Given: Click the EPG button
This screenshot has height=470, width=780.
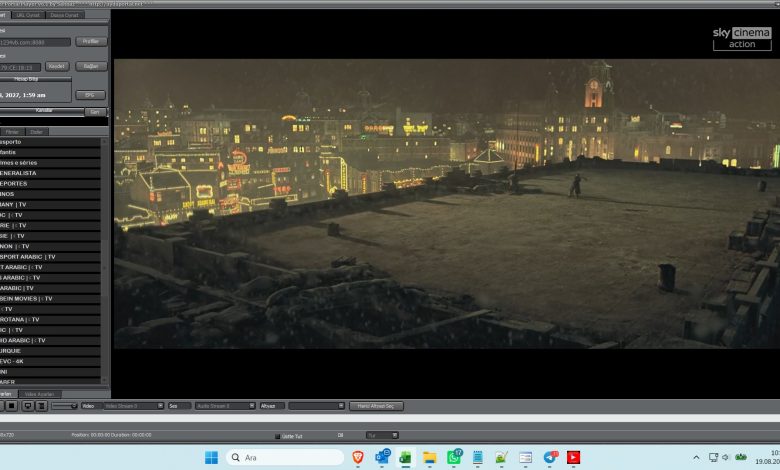Looking at the screenshot, I should (x=90, y=94).
